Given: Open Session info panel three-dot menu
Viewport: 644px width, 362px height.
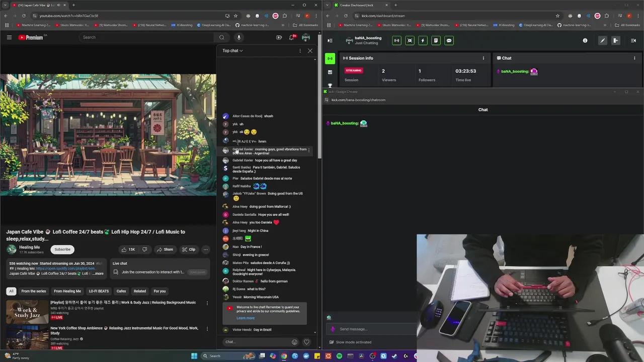Looking at the screenshot, I should [x=484, y=58].
